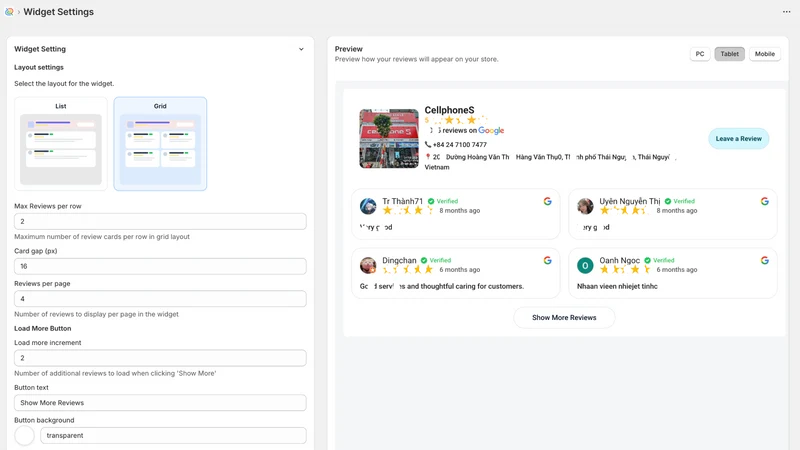Screen dimensions: 800x450
Task: Select the List layout option
Action: pos(61,143)
